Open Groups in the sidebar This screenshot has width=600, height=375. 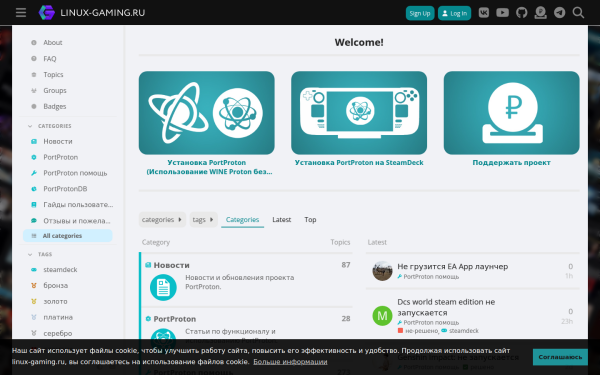coord(55,90)
